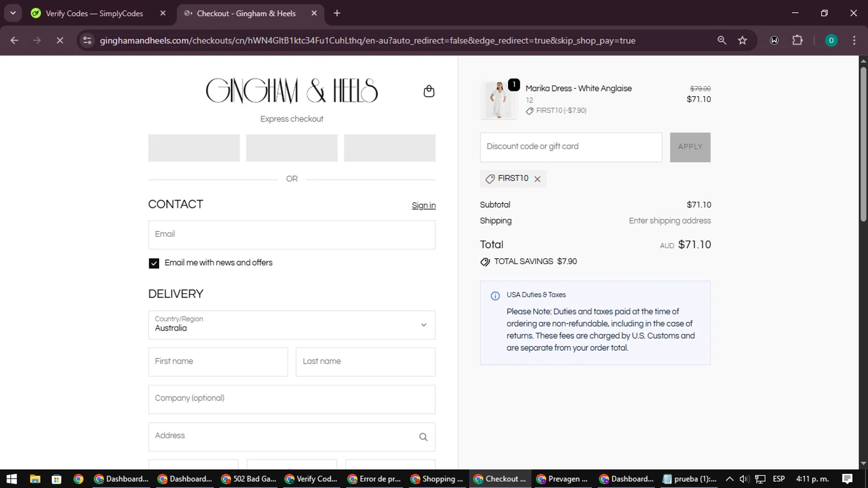868x488 pixels.
Task: Click the Sign in link
Action: click(x=424, y=206)
